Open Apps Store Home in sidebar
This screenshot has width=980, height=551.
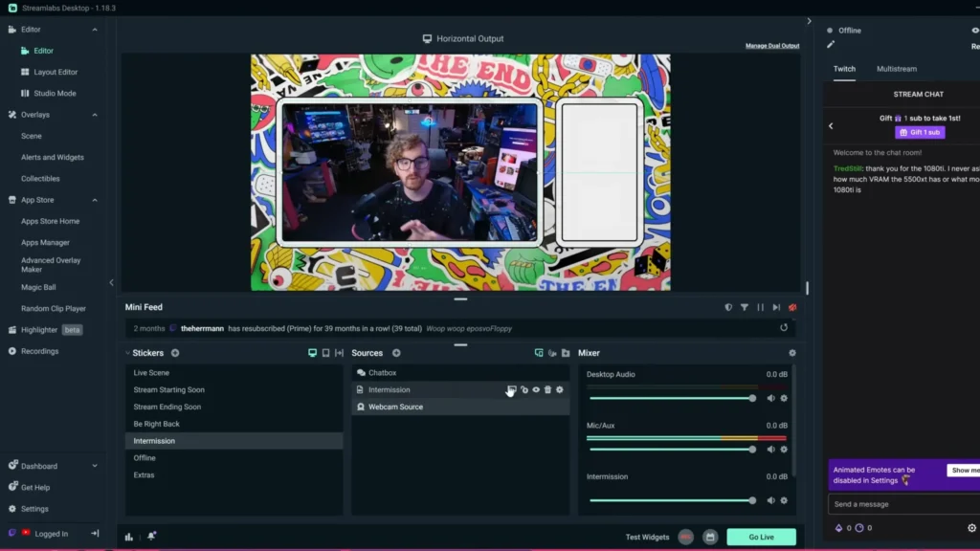point(50,221)
